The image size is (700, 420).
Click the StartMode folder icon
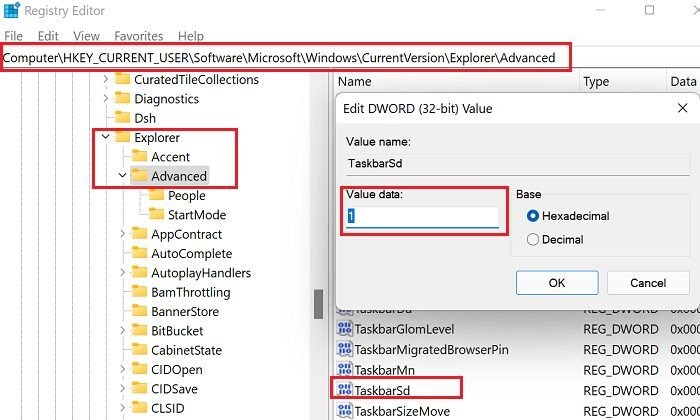156,214
